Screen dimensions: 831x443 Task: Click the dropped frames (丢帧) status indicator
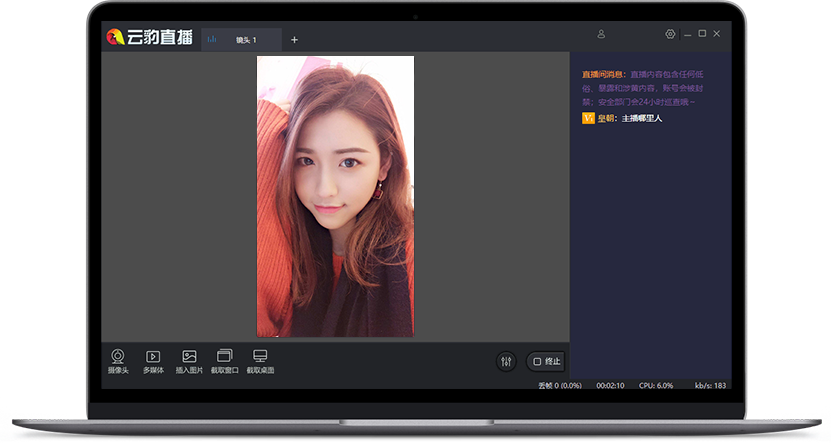[x=559, y=385]
